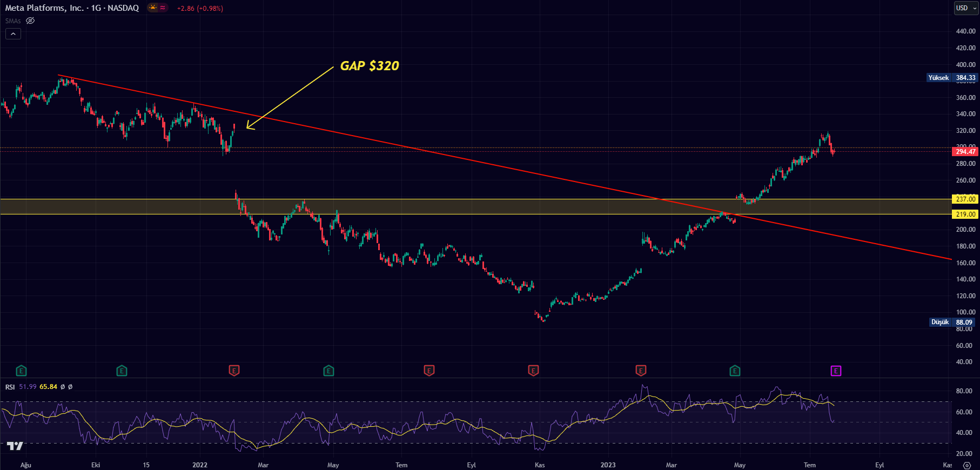Open the red earnings marker near Kas 2022
Image resolution: width=980 pixels, height=470 pixels.
click(x=533, y=371)
